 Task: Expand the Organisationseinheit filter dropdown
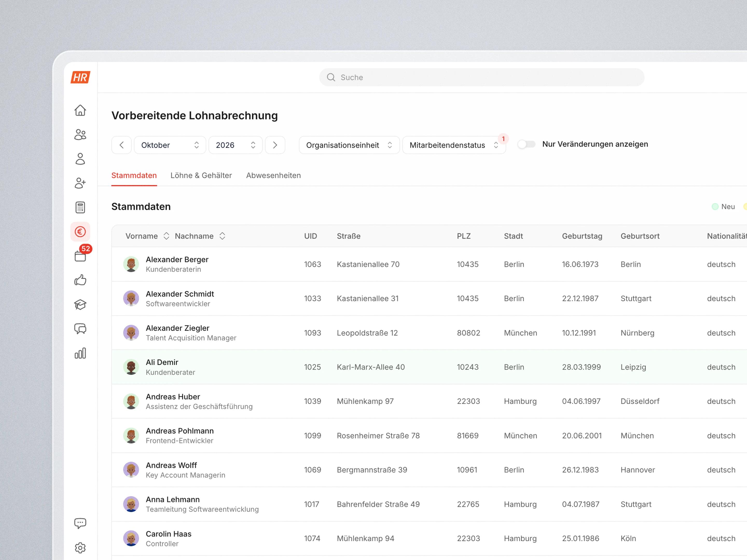click(x=349, y=145)
